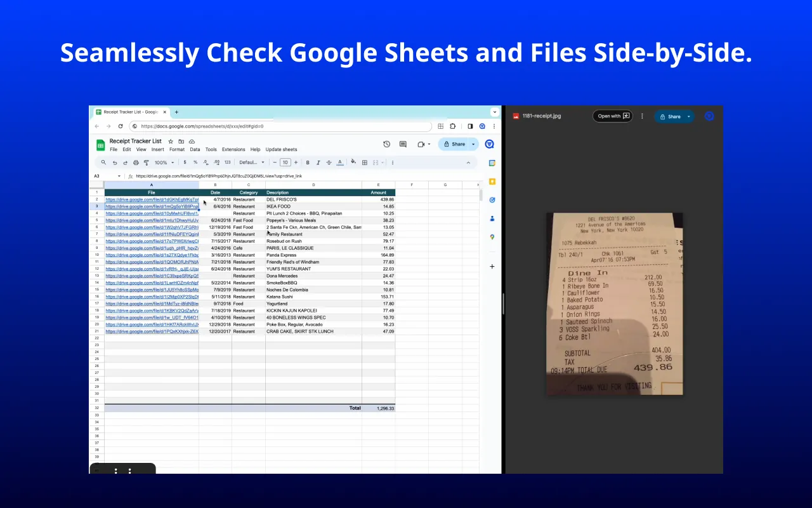Click the Open with button for the receipt

click(x=611, y=116)
